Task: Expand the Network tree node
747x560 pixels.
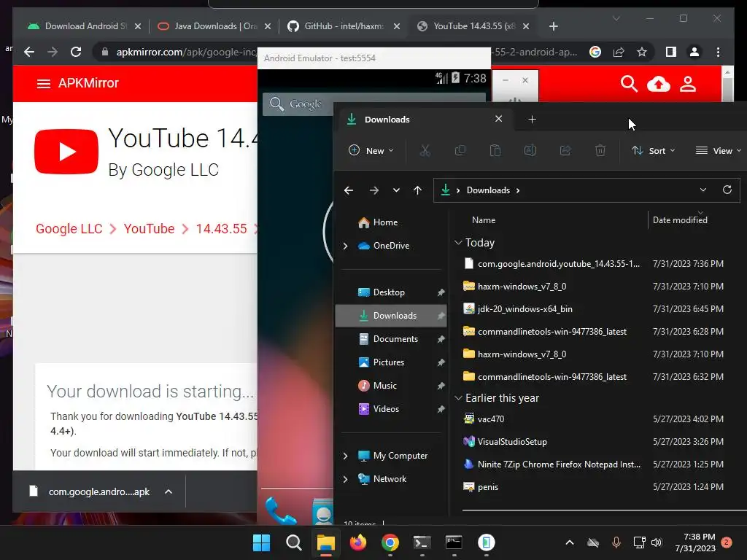Action: [x=345, y=479]
